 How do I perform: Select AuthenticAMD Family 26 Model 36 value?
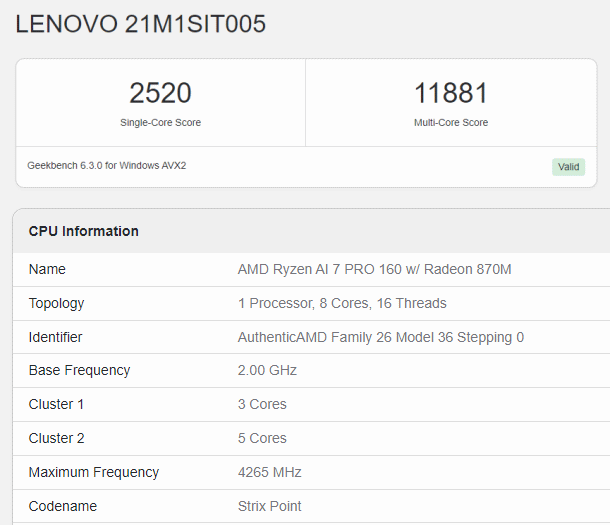[x=381, y=337]
